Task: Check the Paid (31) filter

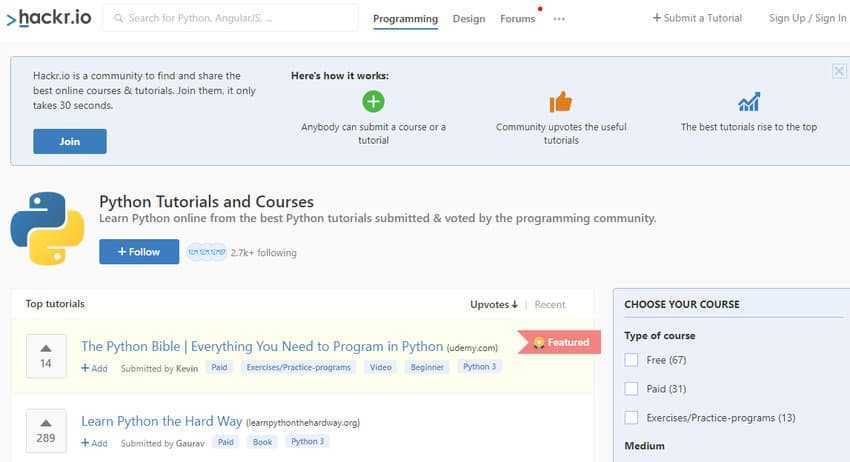Action: coord(631,389)
